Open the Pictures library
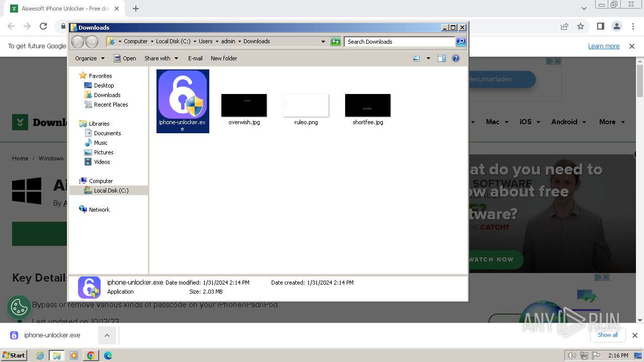 [104, 152]
